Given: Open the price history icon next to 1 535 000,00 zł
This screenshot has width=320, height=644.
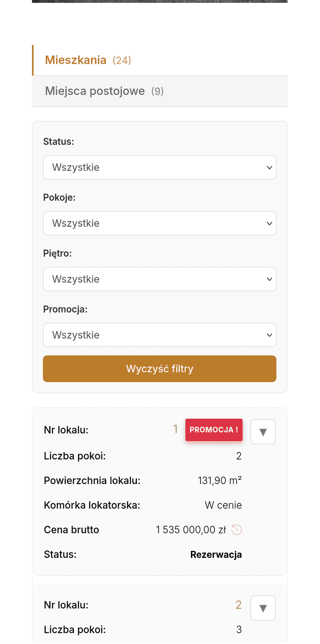Looking at the screenshot, I should pos(237,530).
